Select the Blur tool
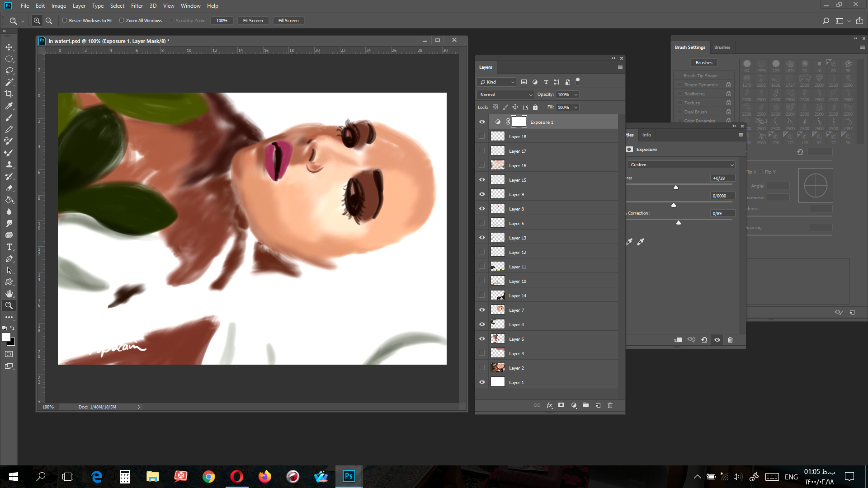Screen dimensions: 868x488 pos(9,211)
